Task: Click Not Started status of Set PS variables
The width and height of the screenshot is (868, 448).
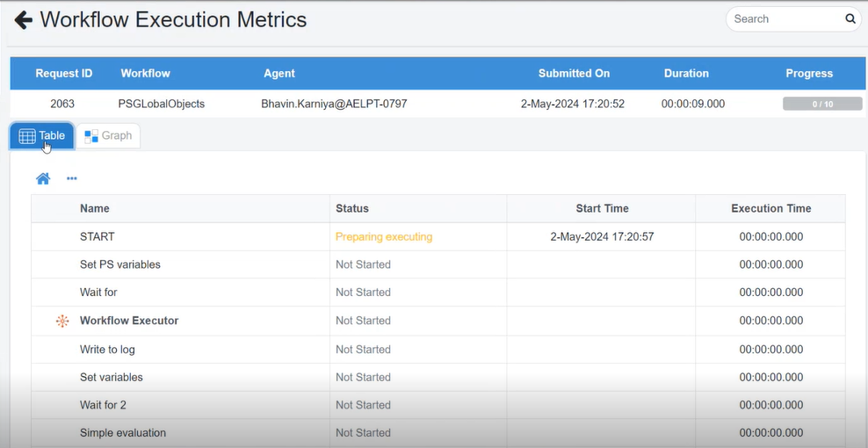Action: (363, 264)
